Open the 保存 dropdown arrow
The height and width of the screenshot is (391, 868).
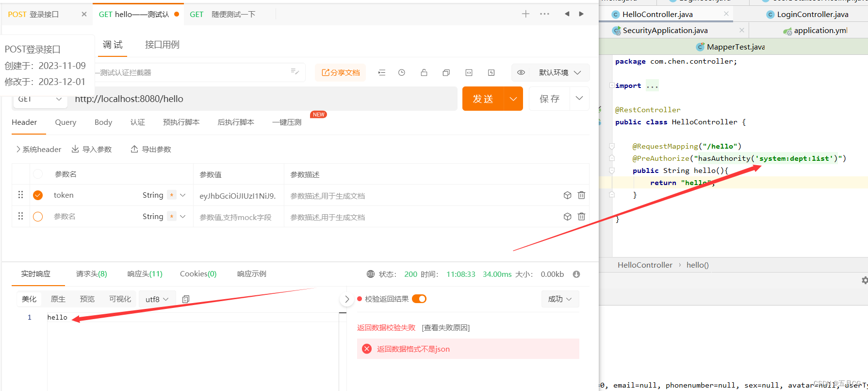[579, 98]
